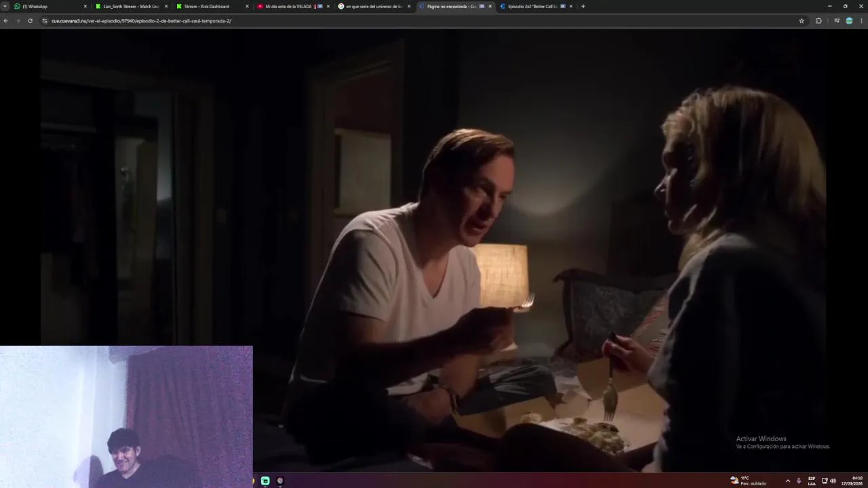
Task: Restore down the Chrome window
Action: 845,6
